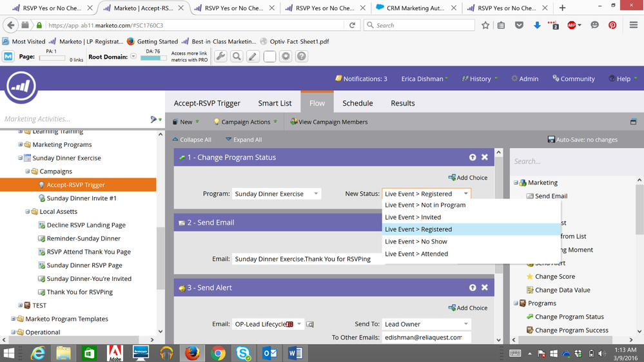Select Live Event > No Show option

click(x=471, y=242)
